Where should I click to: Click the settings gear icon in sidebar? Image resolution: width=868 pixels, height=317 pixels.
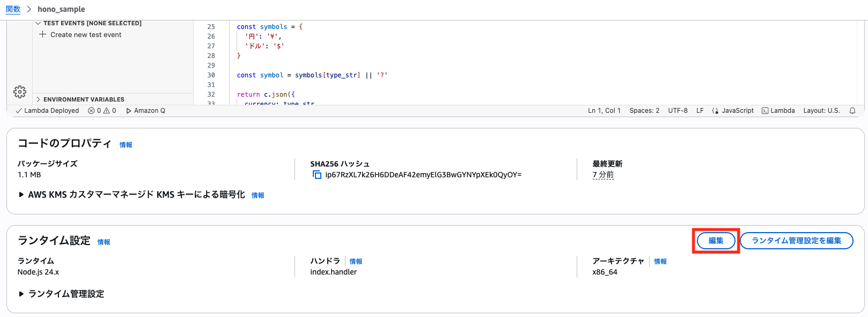click(x=20, y=92)
